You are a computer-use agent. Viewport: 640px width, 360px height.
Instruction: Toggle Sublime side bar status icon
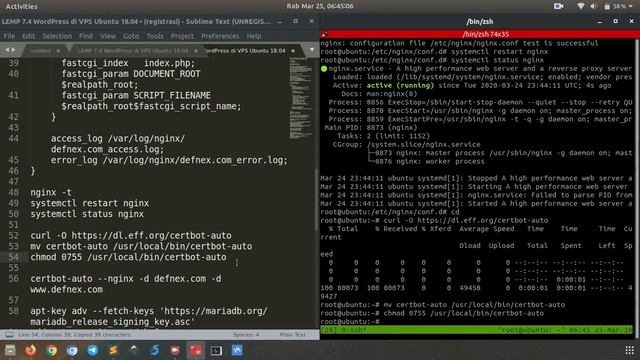pos(9,335)
